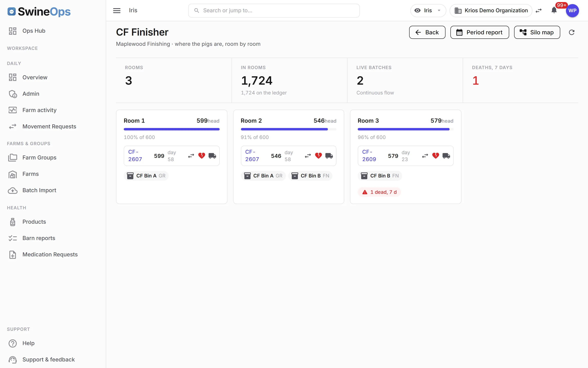Click the switch organization arrows icon
This screenshot has width=588, height=368.
tap(539, 10)
